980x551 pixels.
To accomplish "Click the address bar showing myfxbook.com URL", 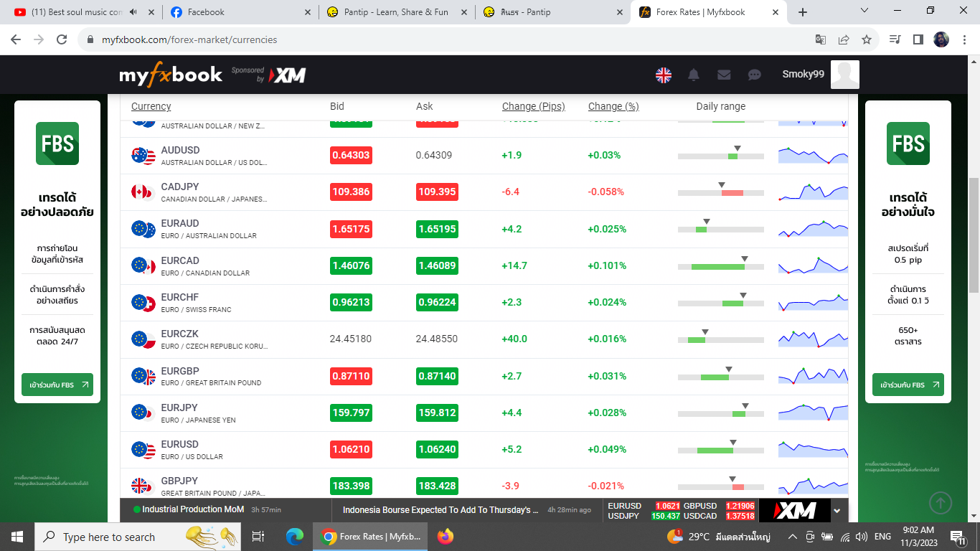I will (x=445, y=39).
